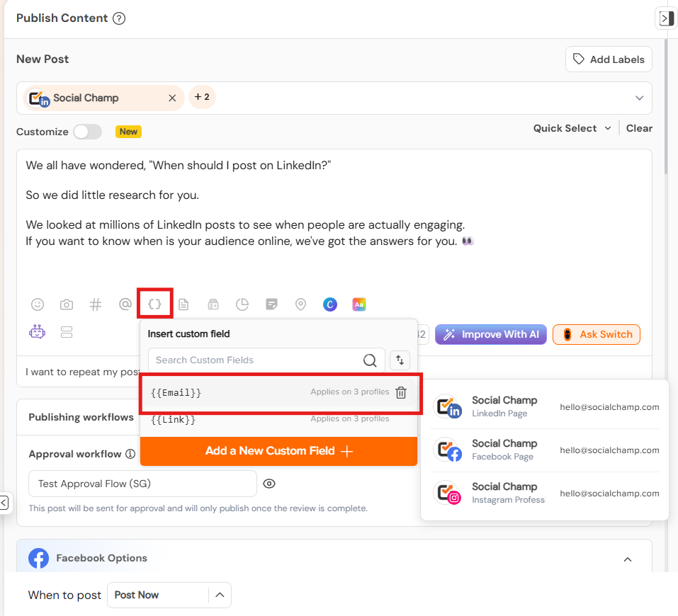
Task: Open the AI robot assistant icon
Action: [x=37, y=332]
